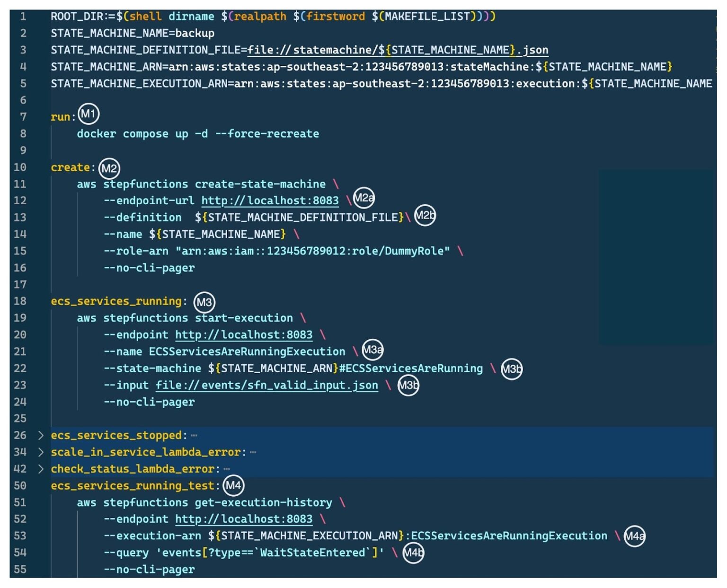The image size is (727, 588).
Task: Click "STATE_MACHINE_ARN" variable definition on line 4
Action: coord(106,67)
